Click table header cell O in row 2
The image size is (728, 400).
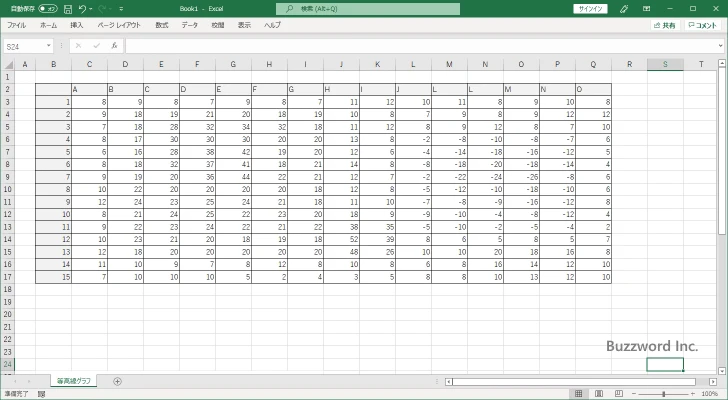pyautogui.click(x=593, y=90)
